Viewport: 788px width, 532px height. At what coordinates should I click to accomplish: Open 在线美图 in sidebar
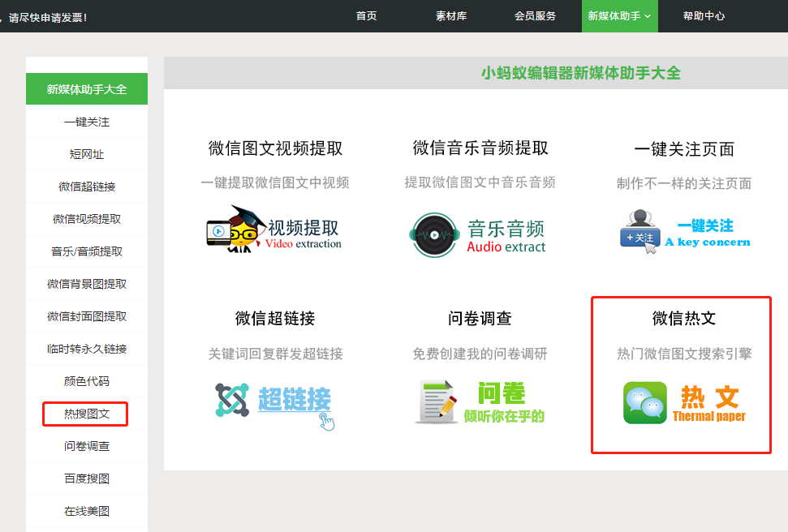point(87,511)
